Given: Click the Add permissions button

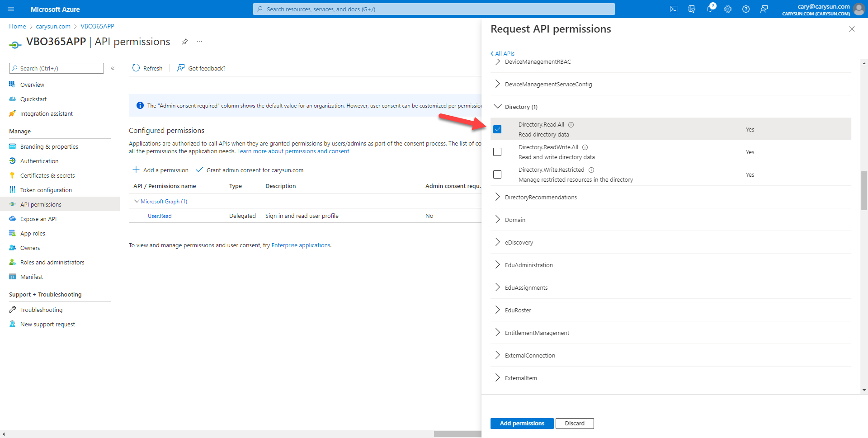Looking at the screenshot, I should pos(522,423).
